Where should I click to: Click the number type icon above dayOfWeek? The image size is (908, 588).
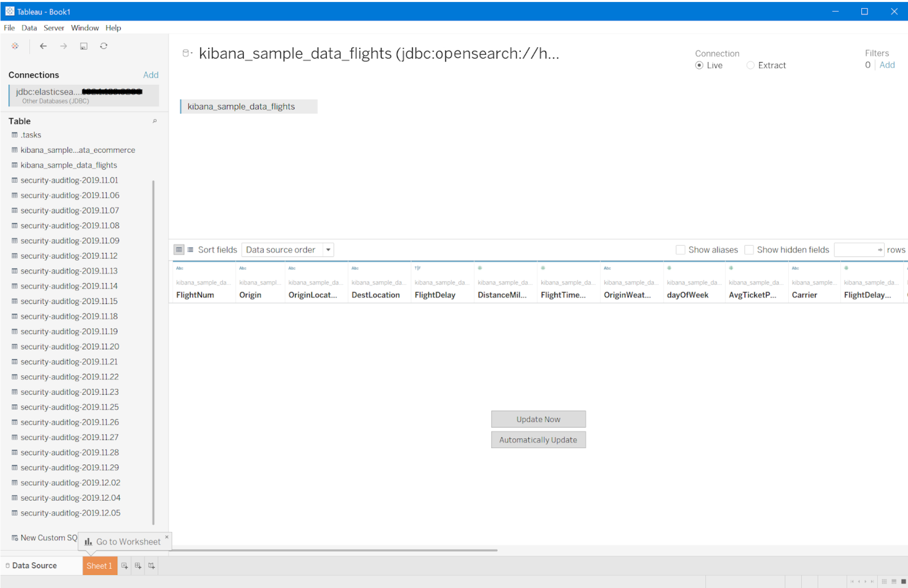[669, 268]
